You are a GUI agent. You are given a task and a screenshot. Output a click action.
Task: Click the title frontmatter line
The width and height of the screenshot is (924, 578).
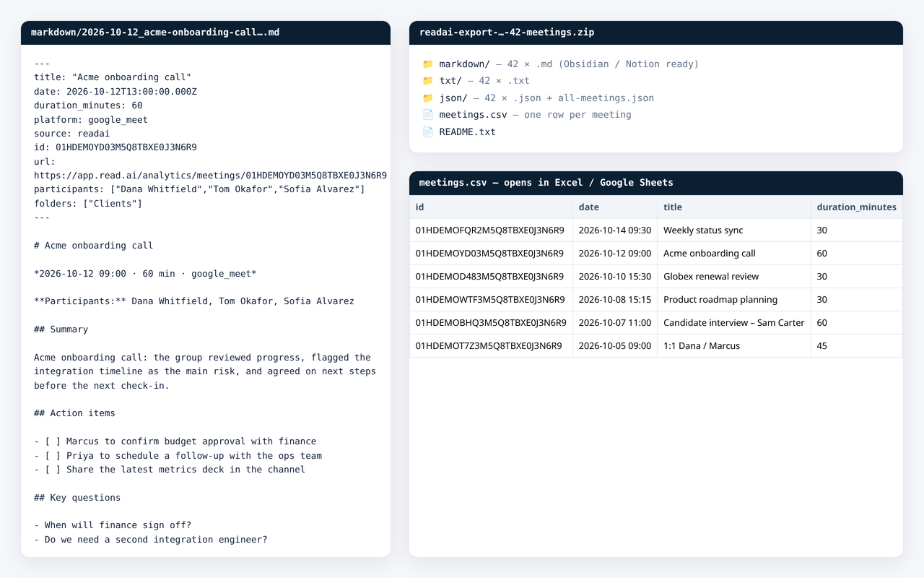(x=113, y=77)
